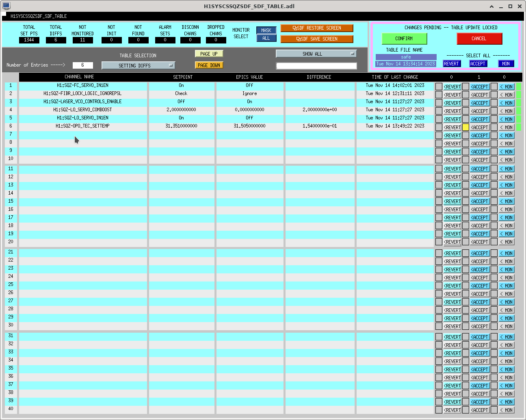The height and width of the screenshot is (420, 526).
Task: Check the revert box for row 1
Action: [439, 87]
